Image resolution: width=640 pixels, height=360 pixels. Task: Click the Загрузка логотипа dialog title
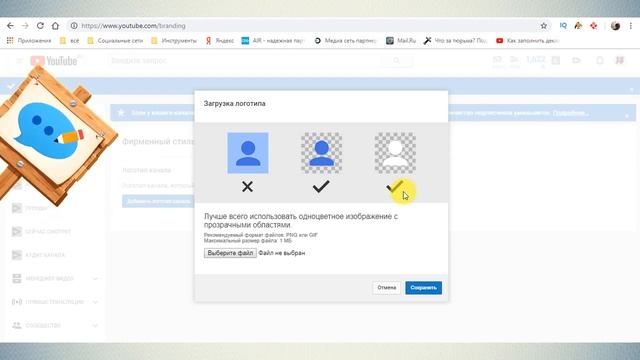tap(235, 104)
